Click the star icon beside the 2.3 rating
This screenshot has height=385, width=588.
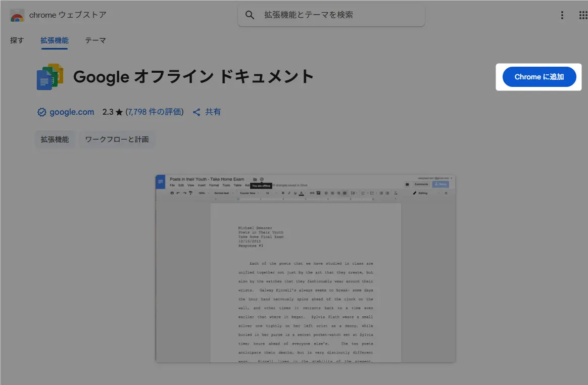click(119, 112)
